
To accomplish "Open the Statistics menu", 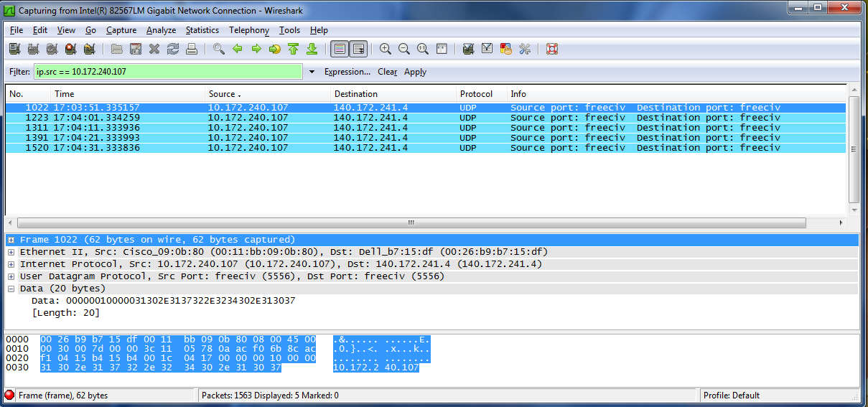I will pos(202,30).
